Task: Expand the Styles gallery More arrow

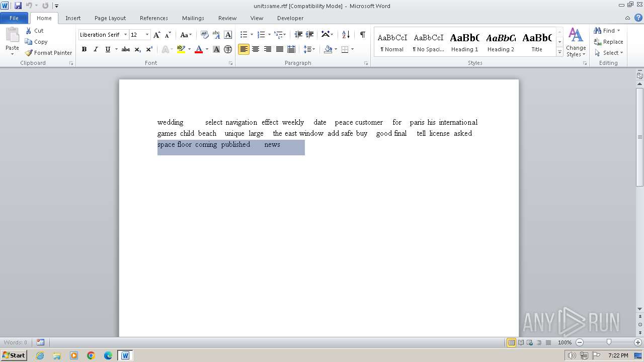Action: 559,52
